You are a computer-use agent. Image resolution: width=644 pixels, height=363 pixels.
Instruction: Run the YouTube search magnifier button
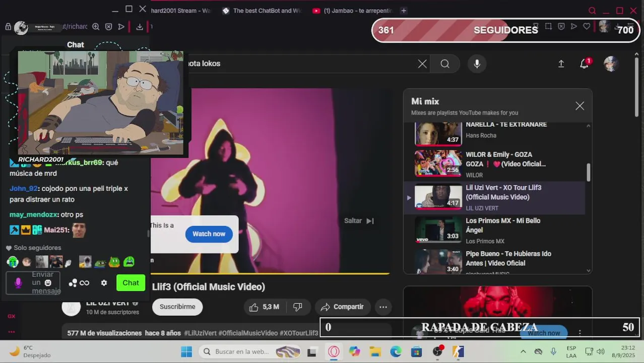click(445, 64)
